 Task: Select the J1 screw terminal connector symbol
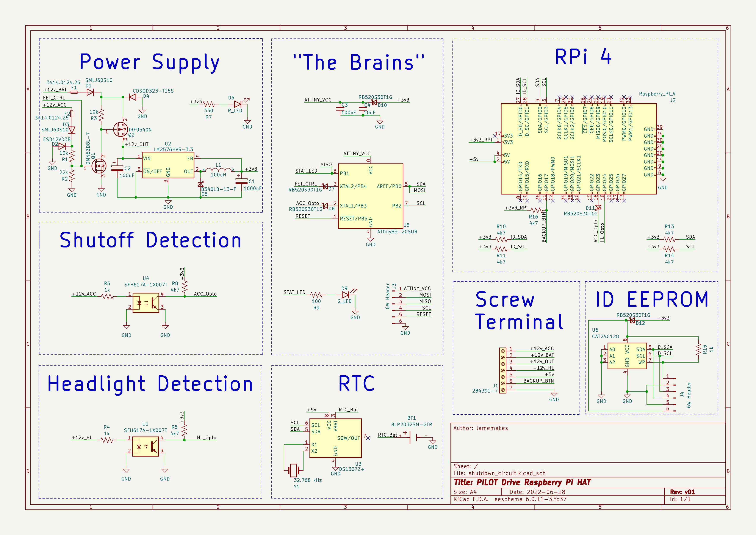pos(502,370)
